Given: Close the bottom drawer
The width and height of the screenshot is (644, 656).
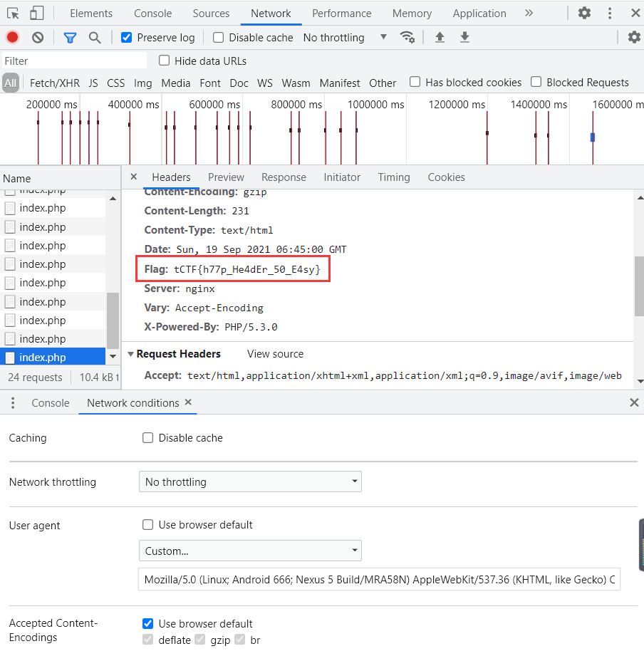Looking at the screenshot, I should tap(634, 402).
